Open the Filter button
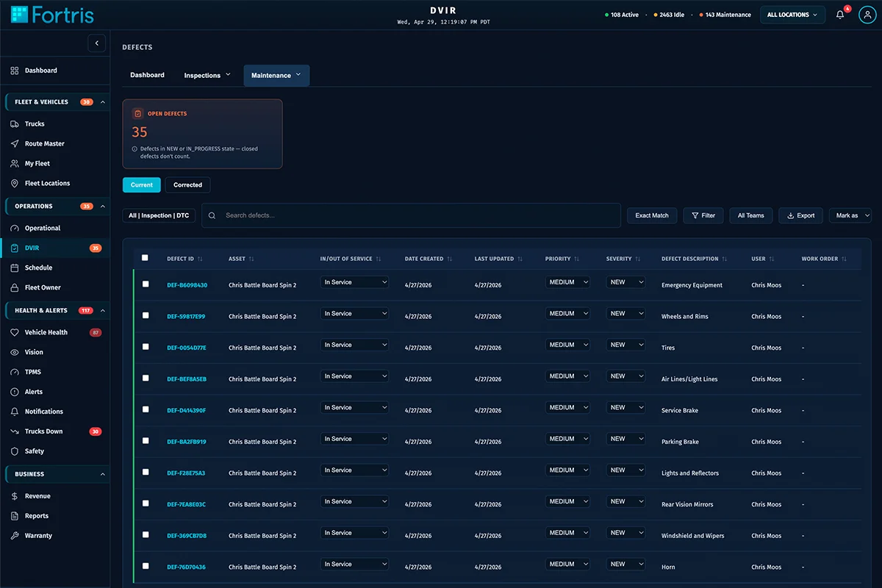The width and height of the screenshot is (882, 588). (703, 215)
